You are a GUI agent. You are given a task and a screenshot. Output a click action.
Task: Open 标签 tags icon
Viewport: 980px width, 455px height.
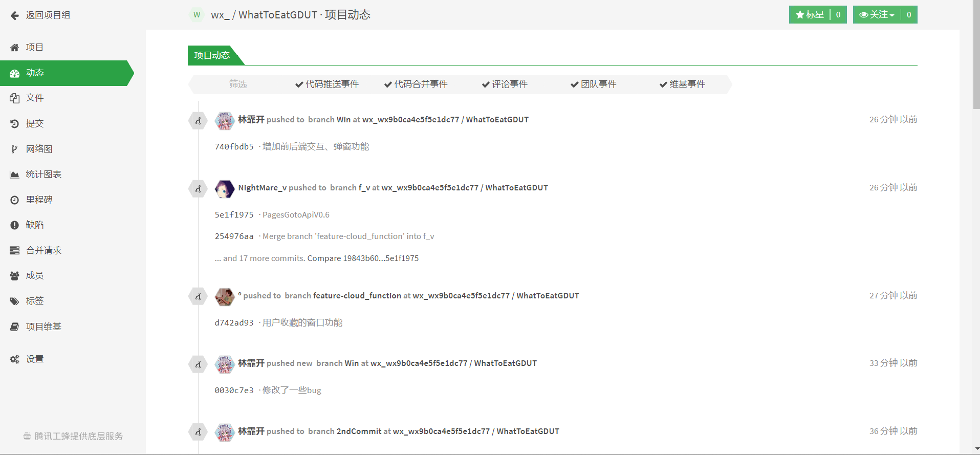[15, 301]
